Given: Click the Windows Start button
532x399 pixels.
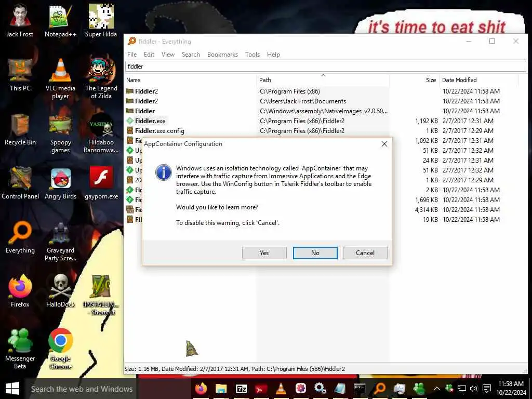Looking at the screenshot, I should point(12,389).
